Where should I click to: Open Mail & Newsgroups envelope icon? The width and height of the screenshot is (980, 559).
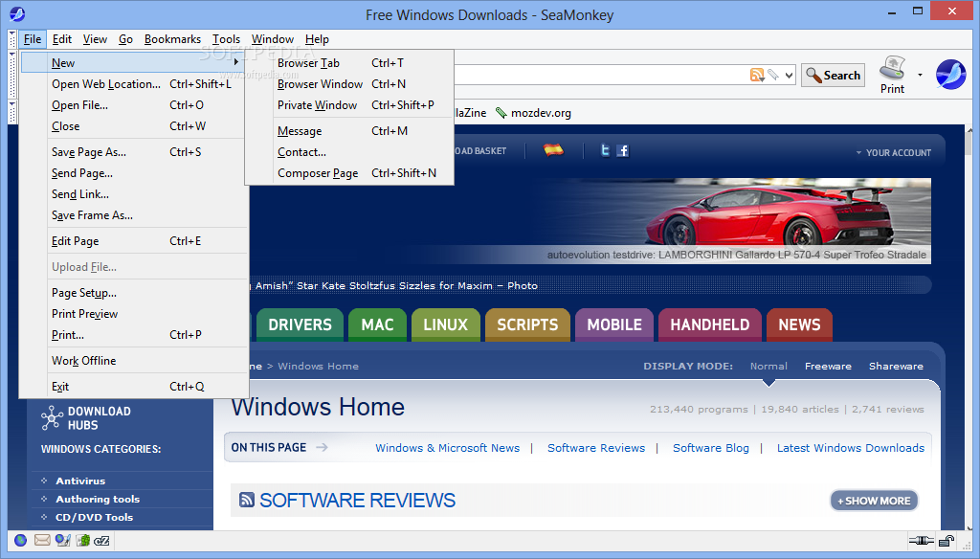(42, 540)
